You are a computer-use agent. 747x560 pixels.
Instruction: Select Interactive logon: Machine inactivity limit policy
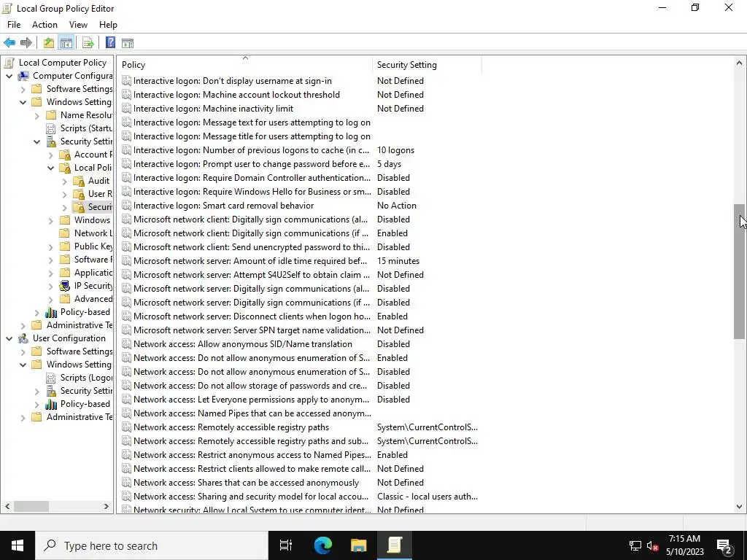point(214,109)
